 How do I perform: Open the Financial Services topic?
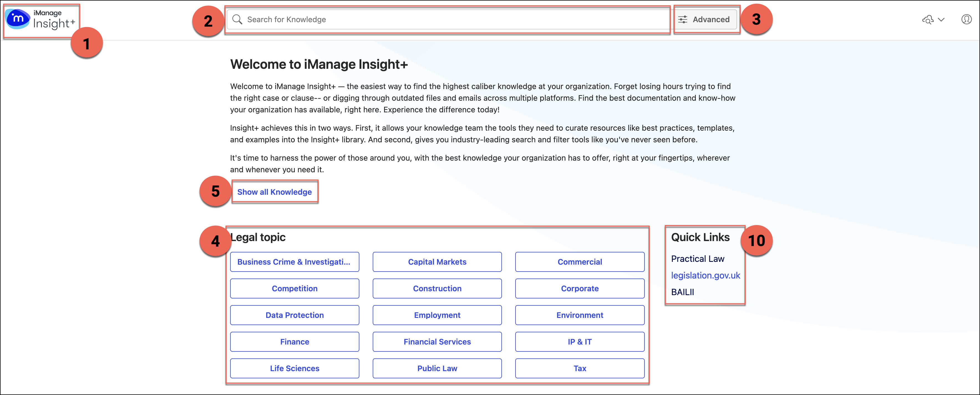pos(437,342)
